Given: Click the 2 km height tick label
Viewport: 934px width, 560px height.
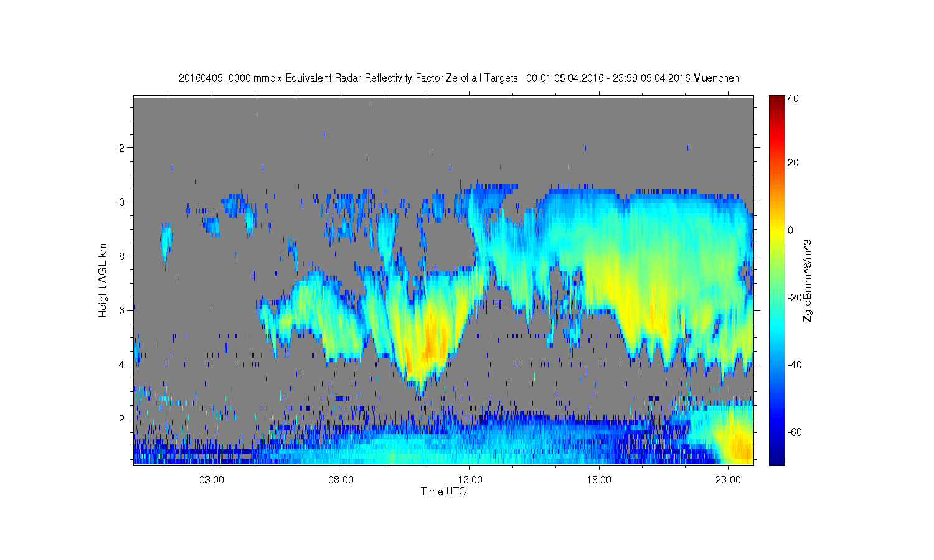Looking at the screenshot, I should pos(123,419).
